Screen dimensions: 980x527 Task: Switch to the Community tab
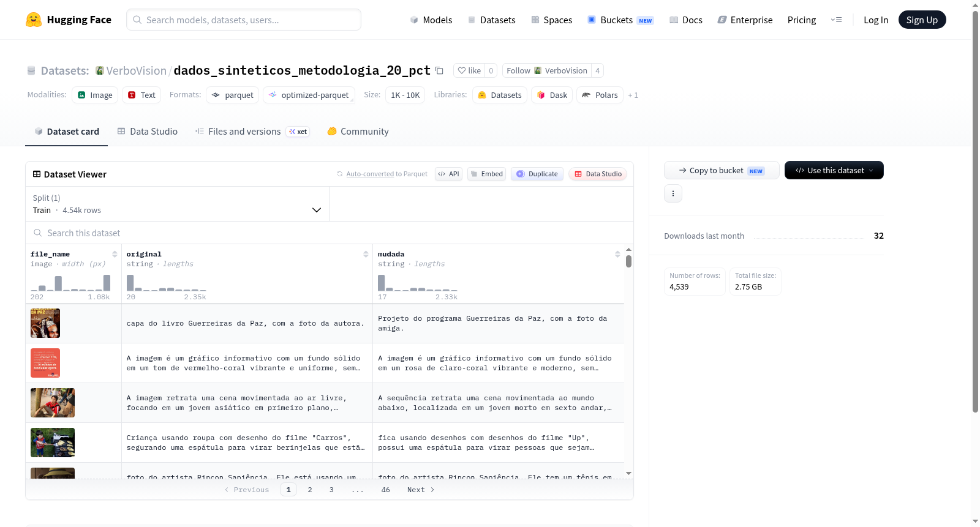pos(358,132)
